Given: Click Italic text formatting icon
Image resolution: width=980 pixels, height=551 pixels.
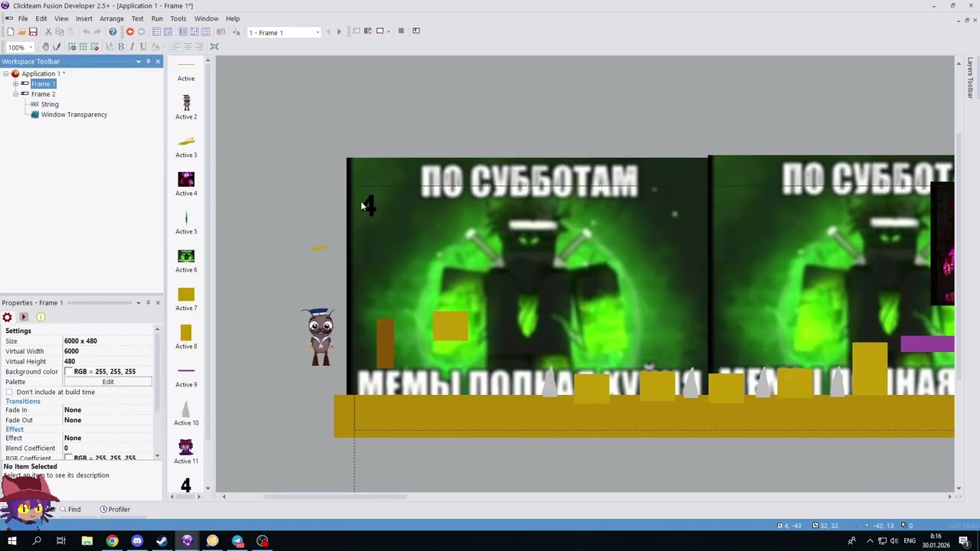Looking at the screenshot, I should [132, 47].
